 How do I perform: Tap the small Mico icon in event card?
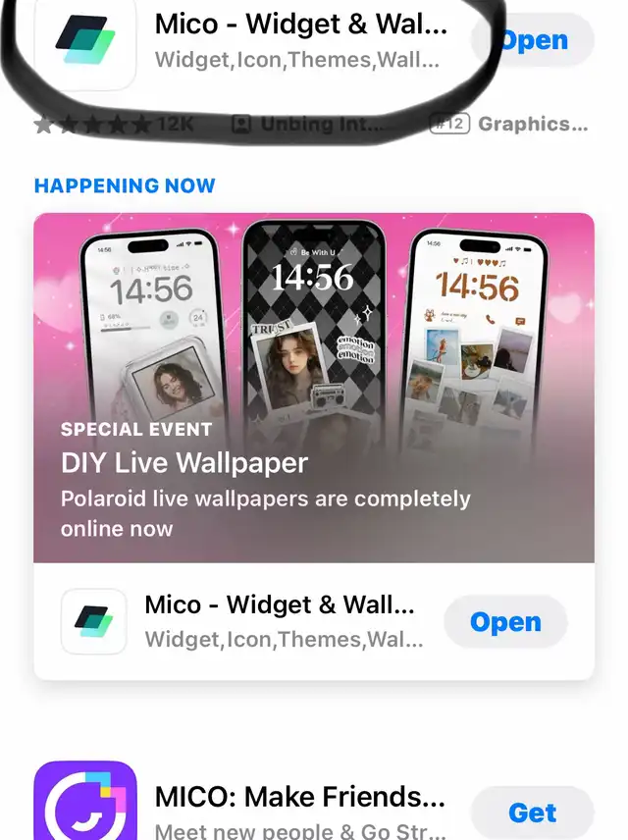[94, 621]
